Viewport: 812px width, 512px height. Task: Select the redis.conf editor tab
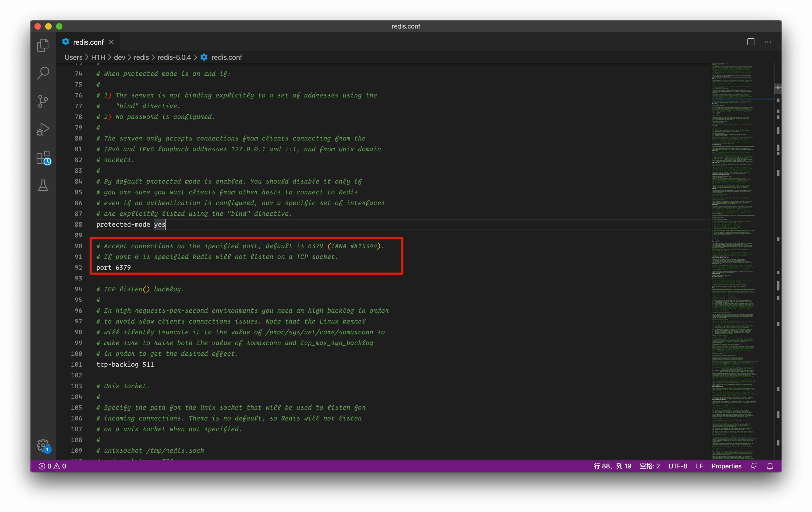[x=88, y=42]
